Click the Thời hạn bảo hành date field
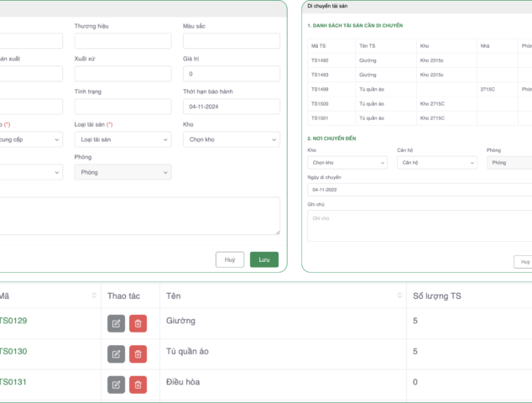532x403 pixels. (x=231, y=107)
